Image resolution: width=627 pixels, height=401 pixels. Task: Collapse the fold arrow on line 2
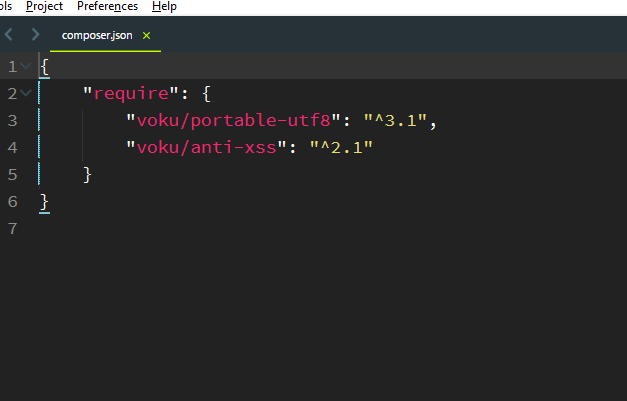coord(26,93)
